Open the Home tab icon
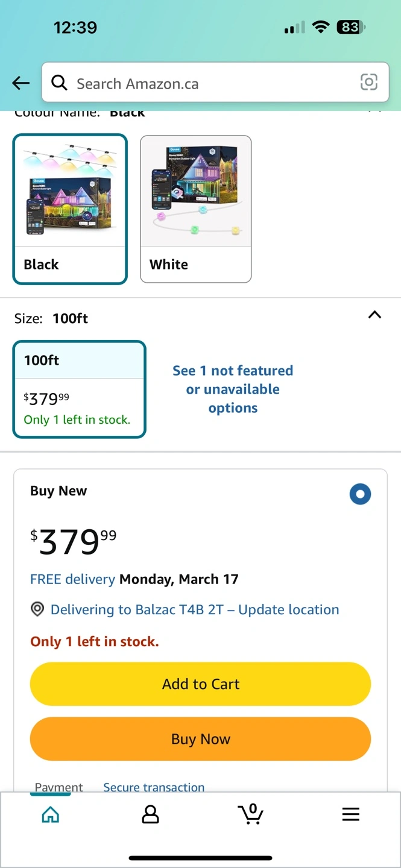Viewport: 401px width, 868px height. point(51,815)
